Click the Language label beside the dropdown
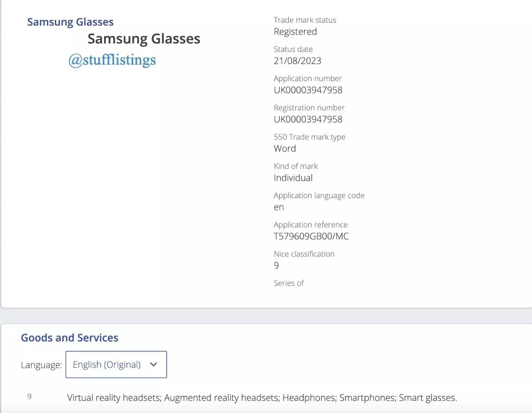The width and height of the screenshot is (532, 413). click(41, 365)
